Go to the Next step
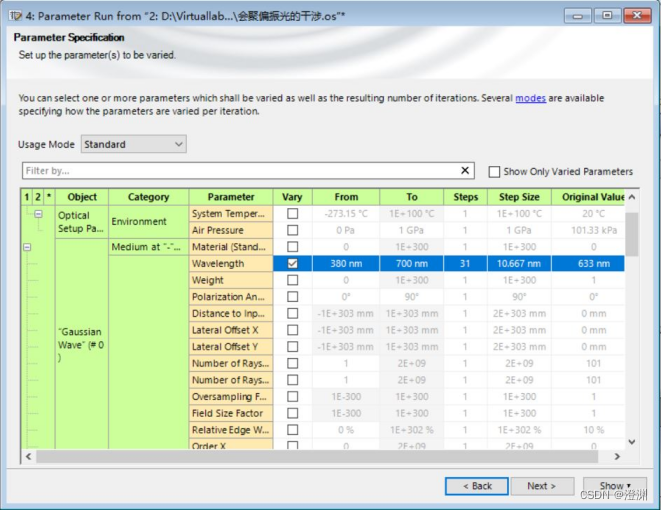This screenshot has height=510, width=662. (541, 486)
